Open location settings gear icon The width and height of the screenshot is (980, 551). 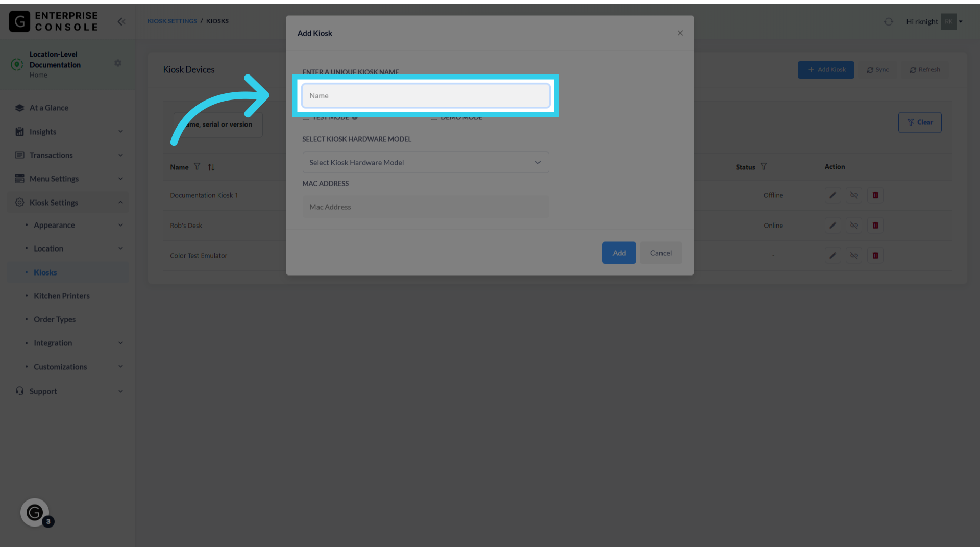click(118, 63)
